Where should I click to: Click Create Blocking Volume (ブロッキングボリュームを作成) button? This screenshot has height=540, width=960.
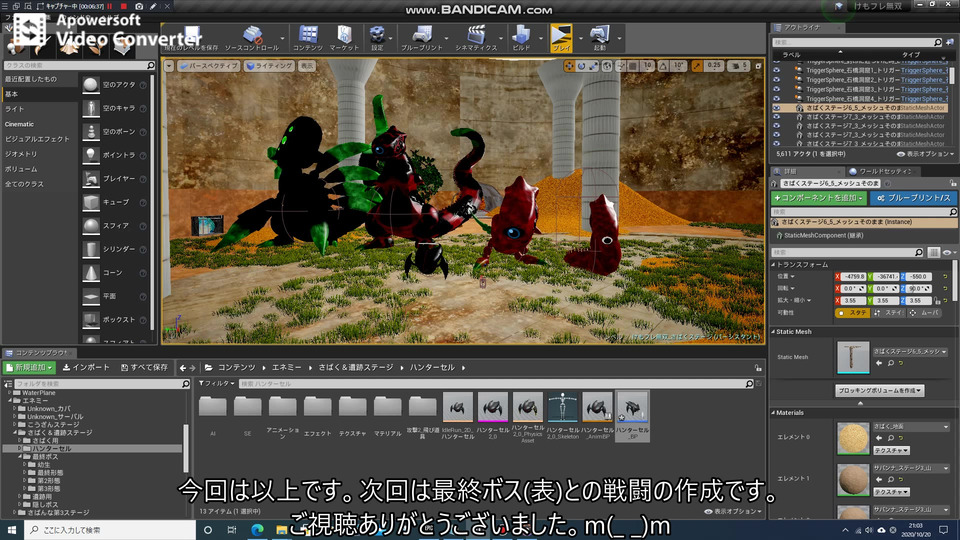pyautogui.click(x=880, y=391)
